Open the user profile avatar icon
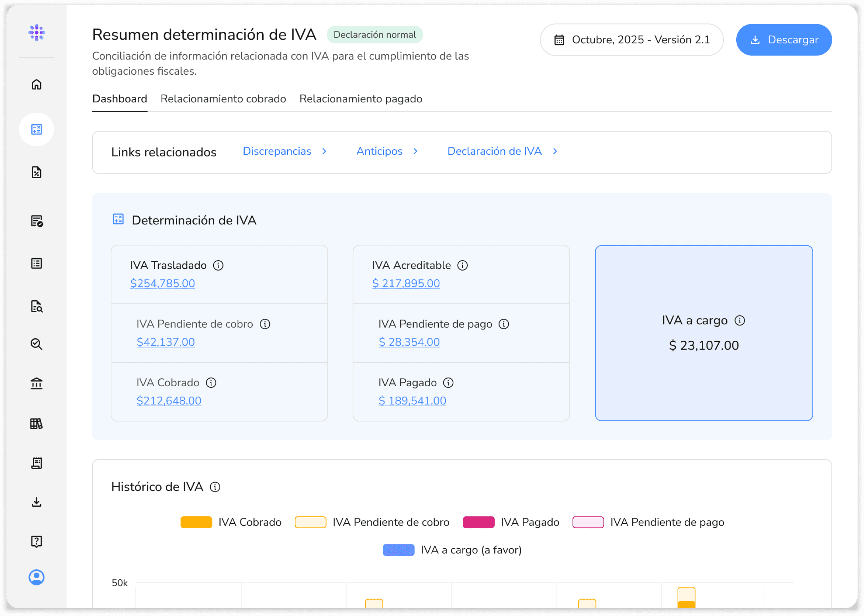The image size is (864, 616). click(36, 577)
